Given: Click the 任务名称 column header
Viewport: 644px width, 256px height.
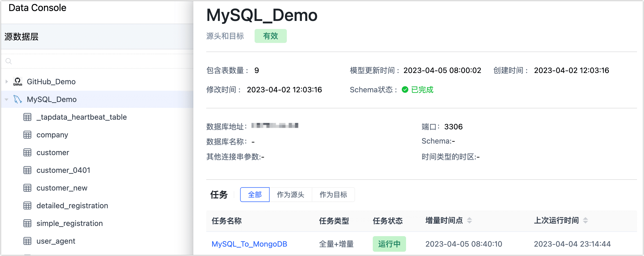Looking at the screenshot, I should coord(227,221).
